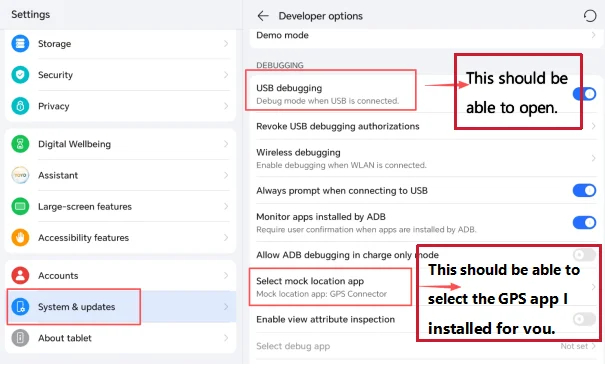
Task: Click the About tablet label
Action: point(65,338)
